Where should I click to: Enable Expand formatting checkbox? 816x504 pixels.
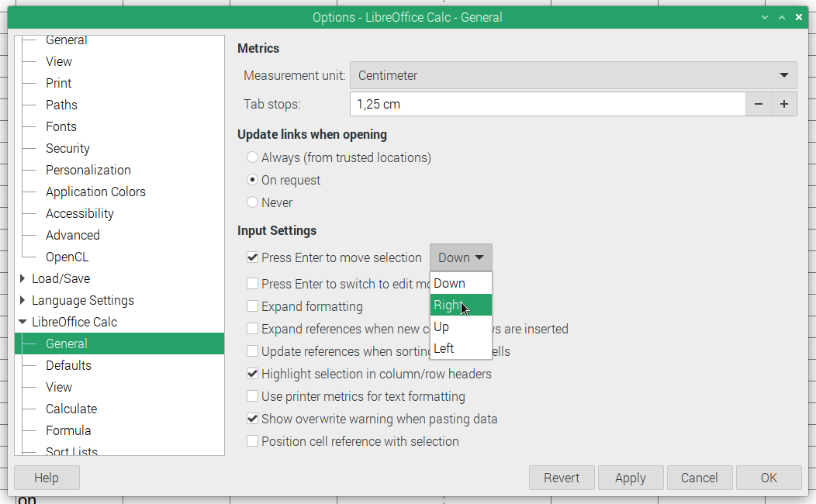pos(252,306)
